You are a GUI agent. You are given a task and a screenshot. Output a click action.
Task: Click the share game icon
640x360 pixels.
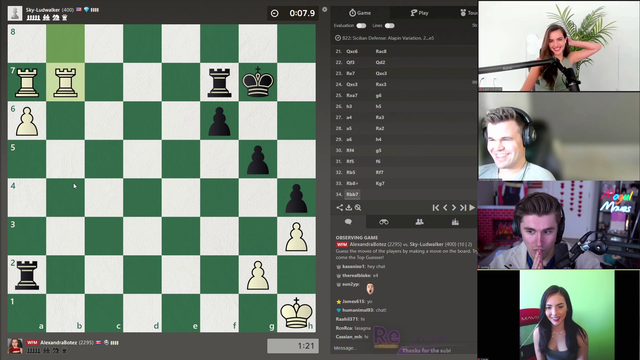(x=340, y=207)
